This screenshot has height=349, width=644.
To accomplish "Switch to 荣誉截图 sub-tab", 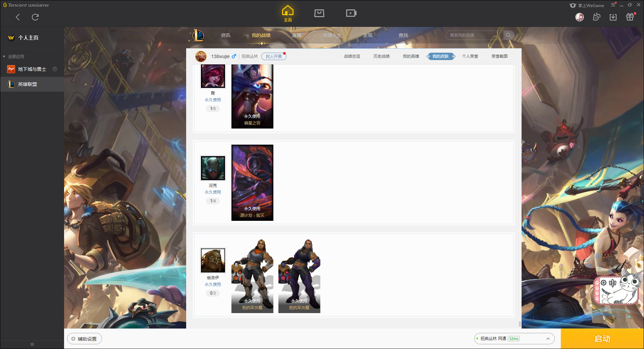I will (499, 56).
